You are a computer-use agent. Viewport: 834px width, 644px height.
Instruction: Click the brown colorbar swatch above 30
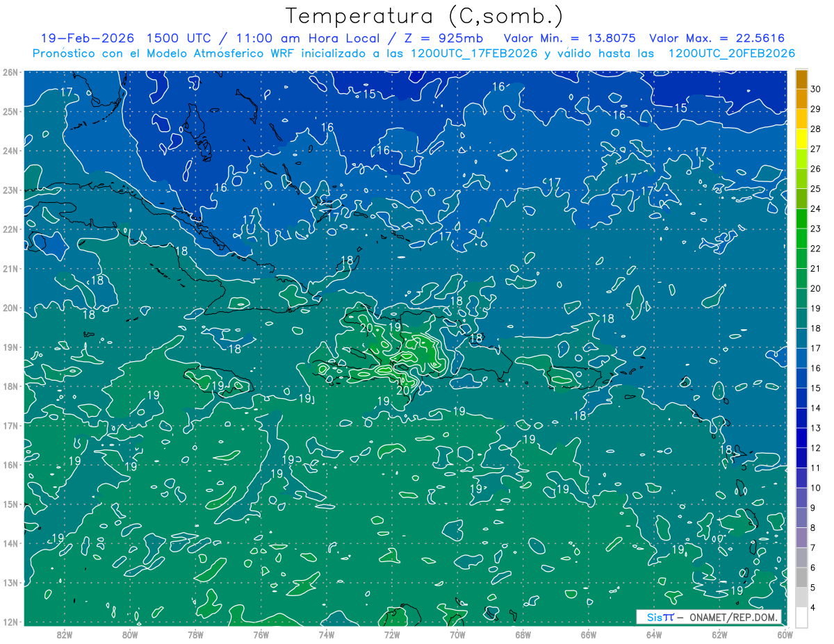(801, 79)
